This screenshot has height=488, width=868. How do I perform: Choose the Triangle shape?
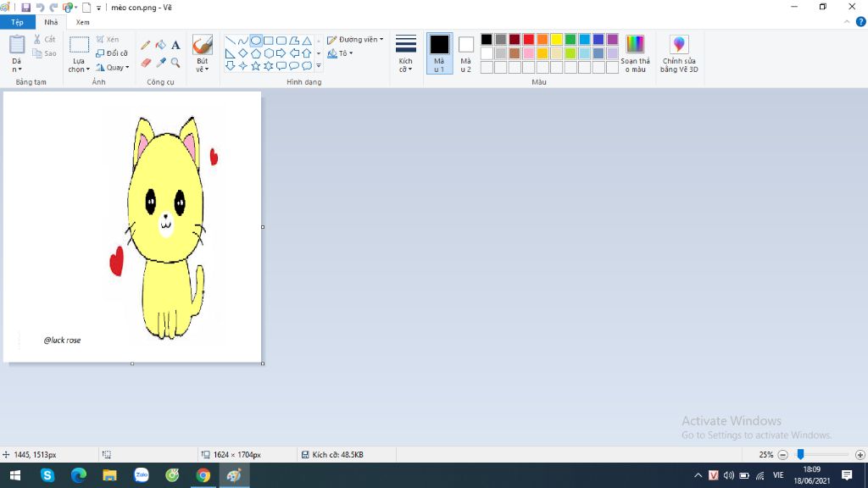[307, 41]
